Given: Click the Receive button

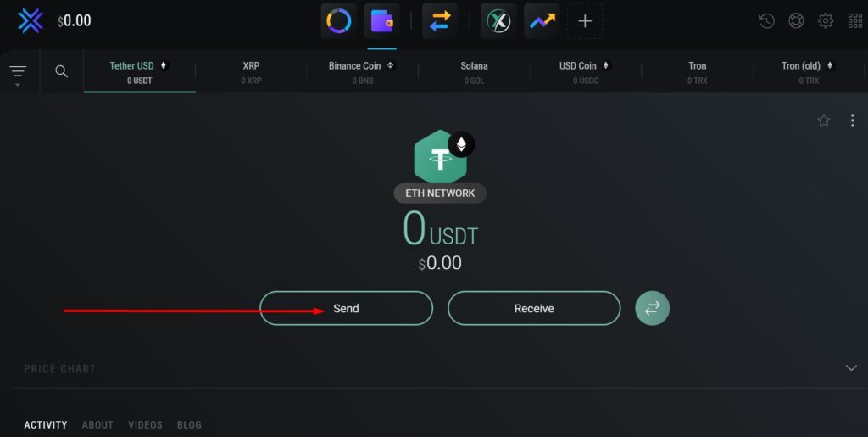Looking at the screenshot, I should (x=534, y=309).
